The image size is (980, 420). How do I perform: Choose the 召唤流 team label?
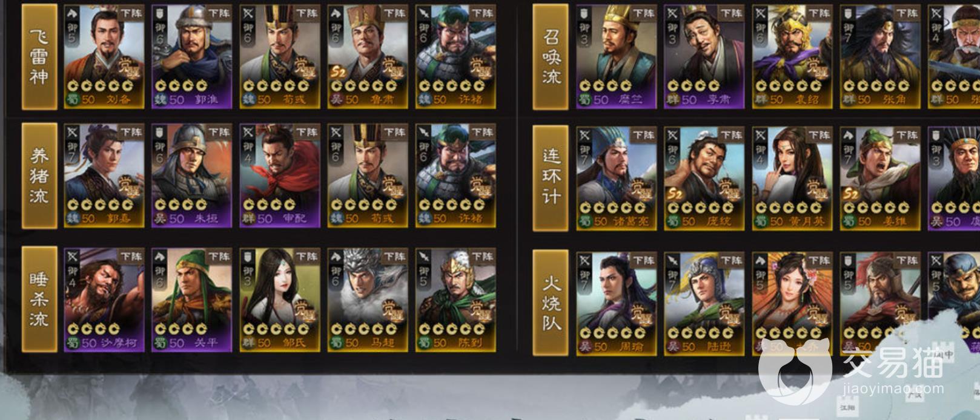(551, 57)
